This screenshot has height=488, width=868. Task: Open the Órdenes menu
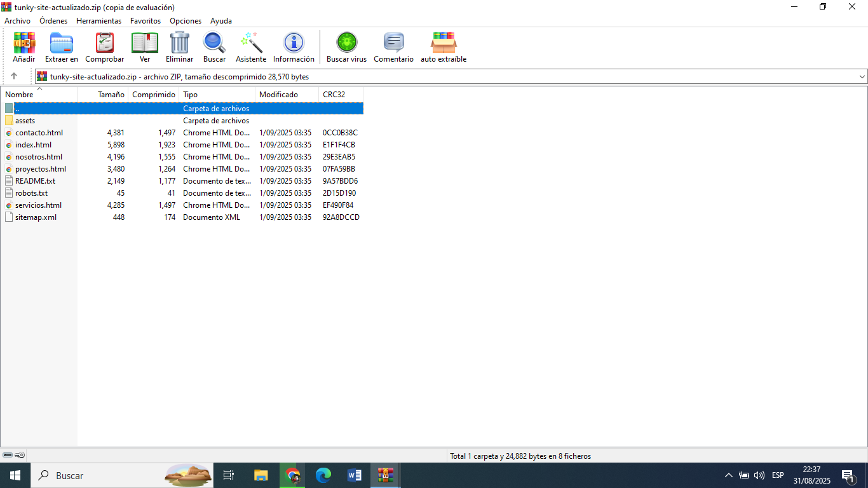tap(53, 21)
